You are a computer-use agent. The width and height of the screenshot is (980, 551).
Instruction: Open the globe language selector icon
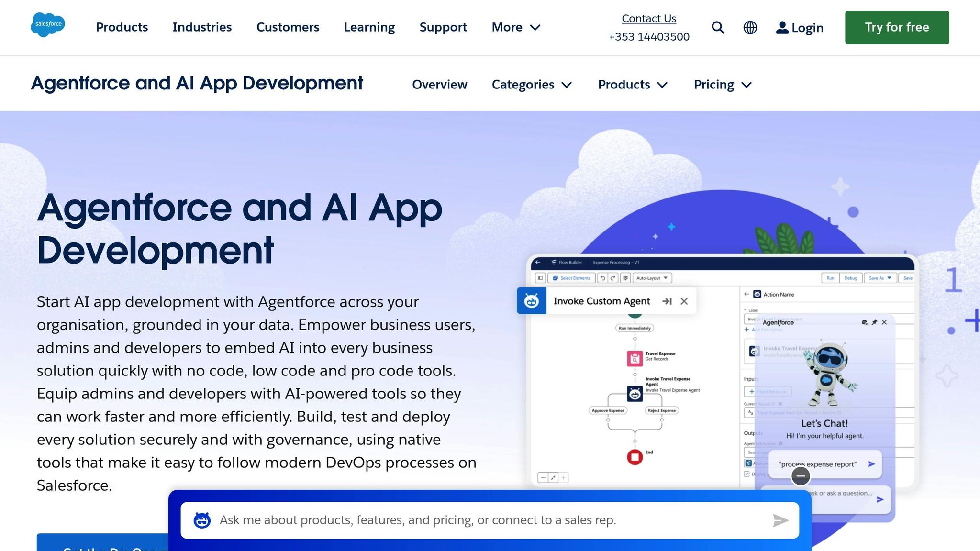[750, 28]
